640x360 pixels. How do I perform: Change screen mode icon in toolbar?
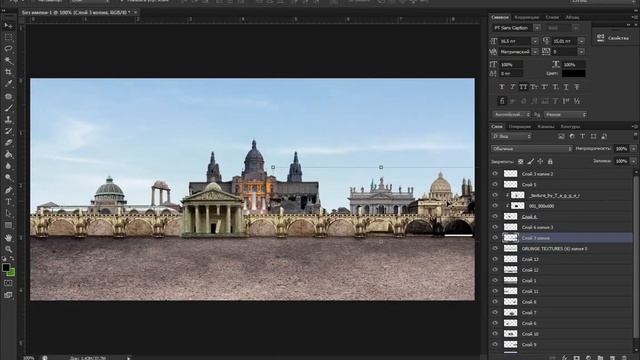coord(8,295)
